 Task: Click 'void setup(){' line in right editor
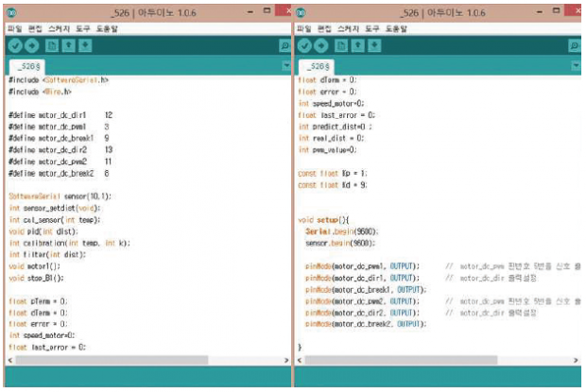(323, 220)
